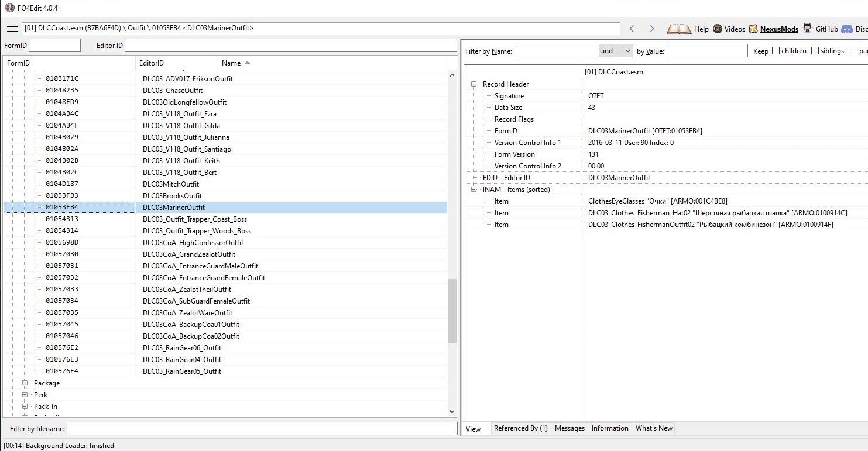
Task: Click the back navigation arrow
Action: [632, 29]
